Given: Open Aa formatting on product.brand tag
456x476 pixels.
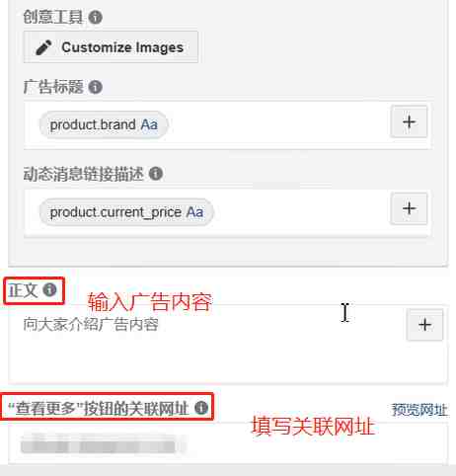Looking at the screenshot, I should [149, 124].
